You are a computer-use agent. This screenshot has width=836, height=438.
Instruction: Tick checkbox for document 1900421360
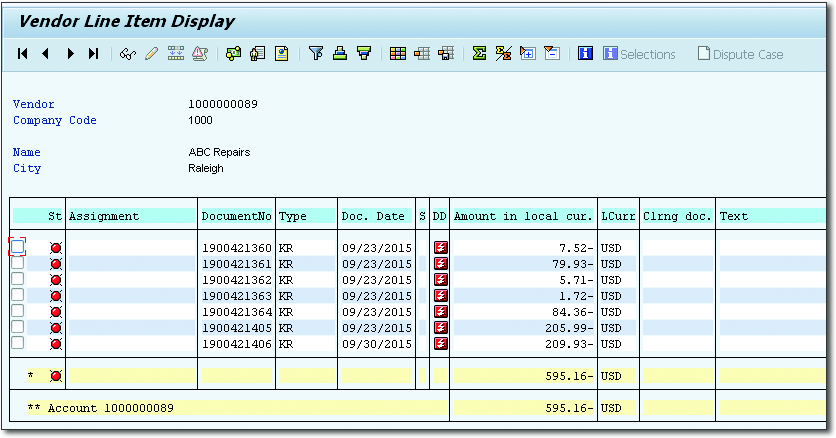tap(18, 247)
